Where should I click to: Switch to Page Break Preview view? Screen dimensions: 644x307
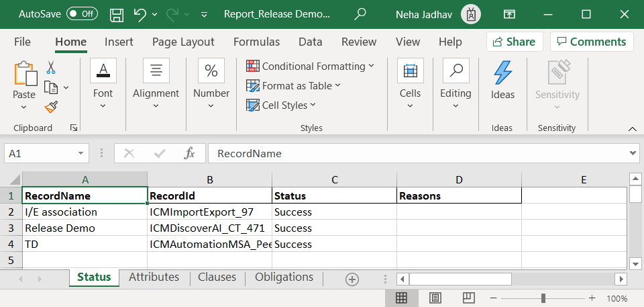(469, 298)
